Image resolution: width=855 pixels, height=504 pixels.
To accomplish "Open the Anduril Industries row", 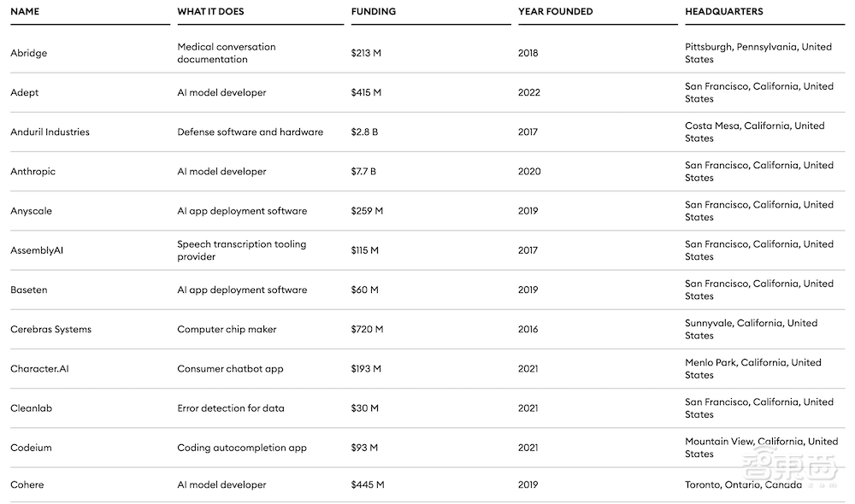I will pyautogui.click(x=50, y=132).
